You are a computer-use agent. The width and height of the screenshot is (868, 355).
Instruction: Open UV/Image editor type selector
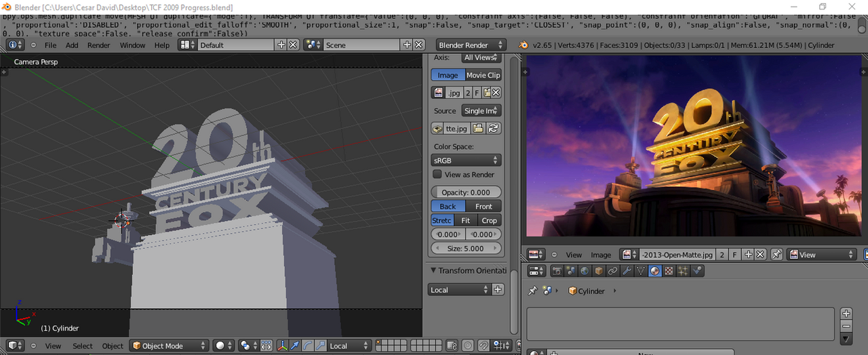tap(536, 255)
